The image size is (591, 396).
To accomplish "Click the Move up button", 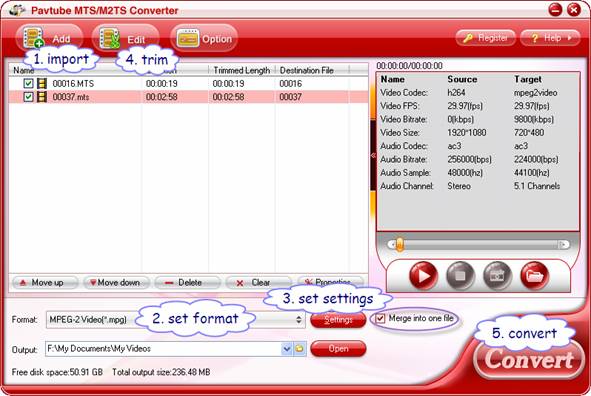I will (45, 282).
